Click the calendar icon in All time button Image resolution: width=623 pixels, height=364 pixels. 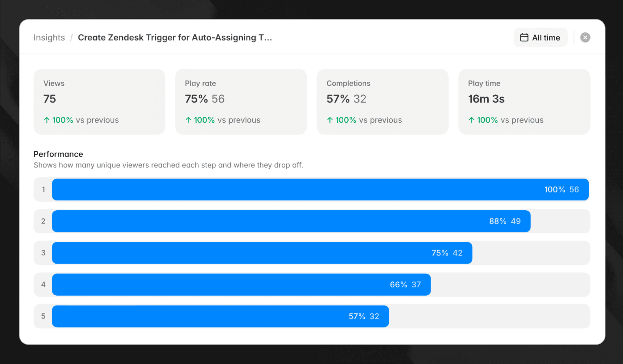(x=524, y=38)
